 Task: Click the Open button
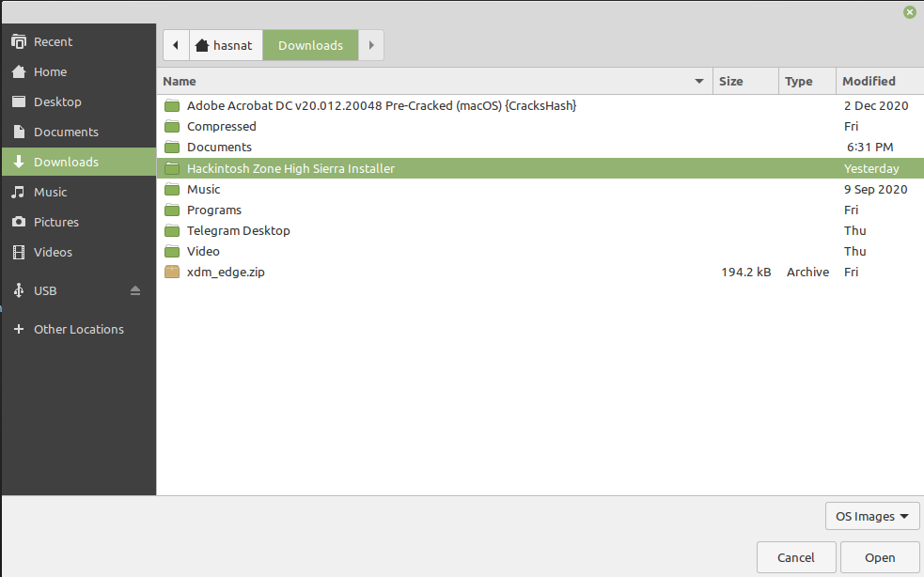(x=880, y=557)
